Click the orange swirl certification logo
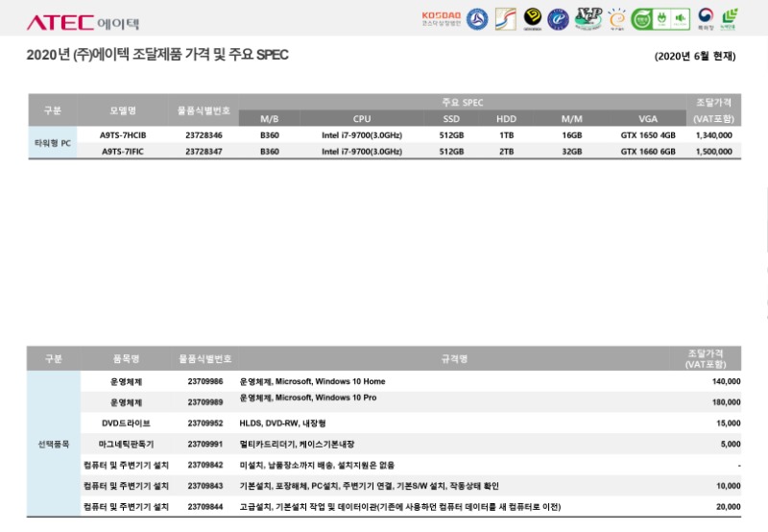Screen dimensions: 768x532 click(617, 19)
